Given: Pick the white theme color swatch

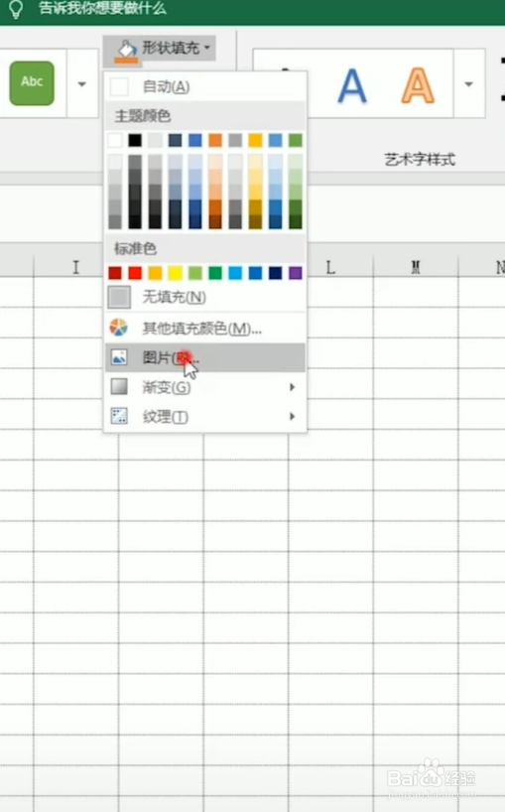Looking at the screenshot, I should click(115, 140).
